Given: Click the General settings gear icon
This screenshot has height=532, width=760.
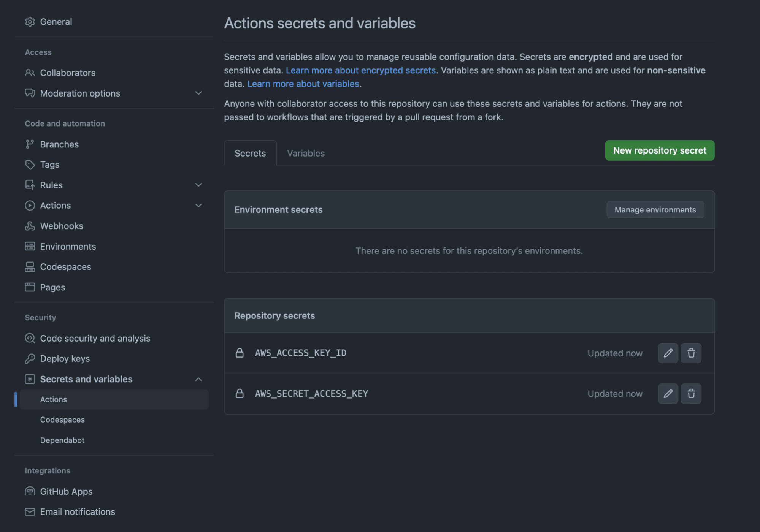Looking at the screenshot, I should (30, 22).
